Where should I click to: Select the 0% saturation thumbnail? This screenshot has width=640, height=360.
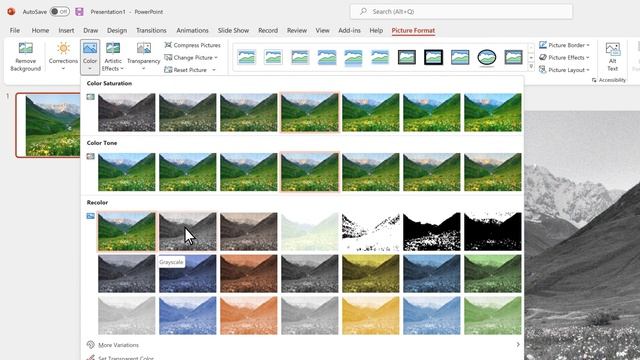tap(127, 112)
